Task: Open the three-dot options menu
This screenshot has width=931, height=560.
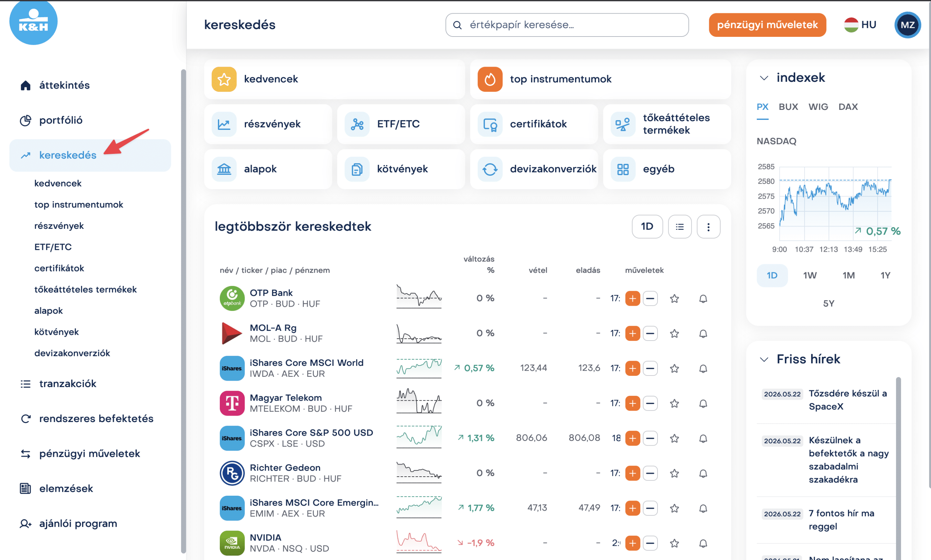Action: 708,227
